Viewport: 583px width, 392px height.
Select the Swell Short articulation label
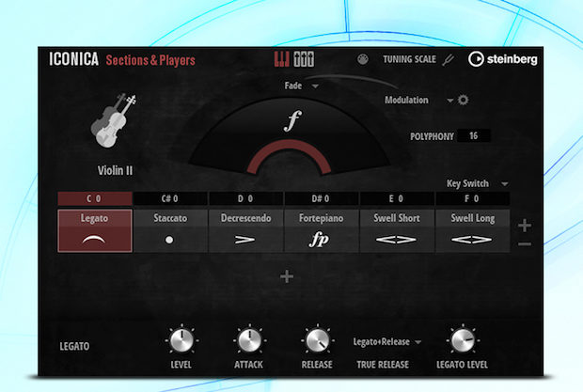397,218
